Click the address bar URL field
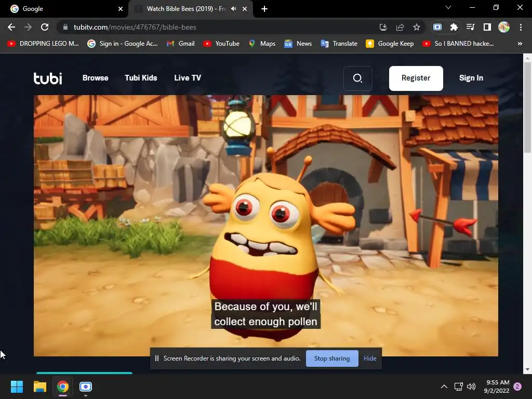The width and height of the screenshot is (532, 399). point(217,27)
